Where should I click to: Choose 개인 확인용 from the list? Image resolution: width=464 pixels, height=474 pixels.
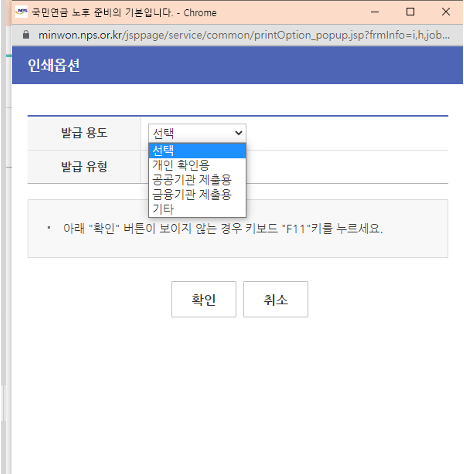coord(197,165)
